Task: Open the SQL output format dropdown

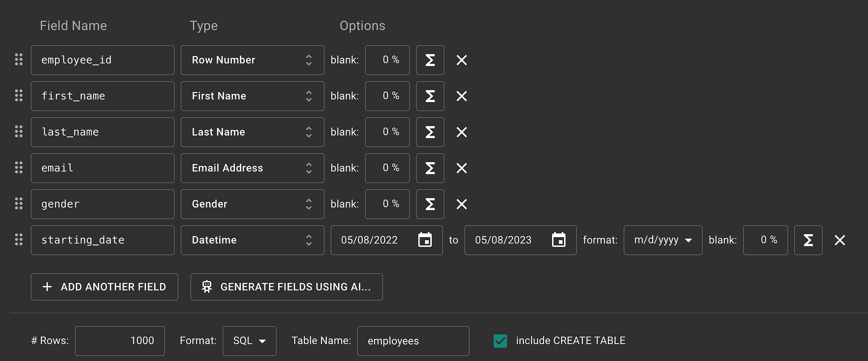Action: pos(250,341)
